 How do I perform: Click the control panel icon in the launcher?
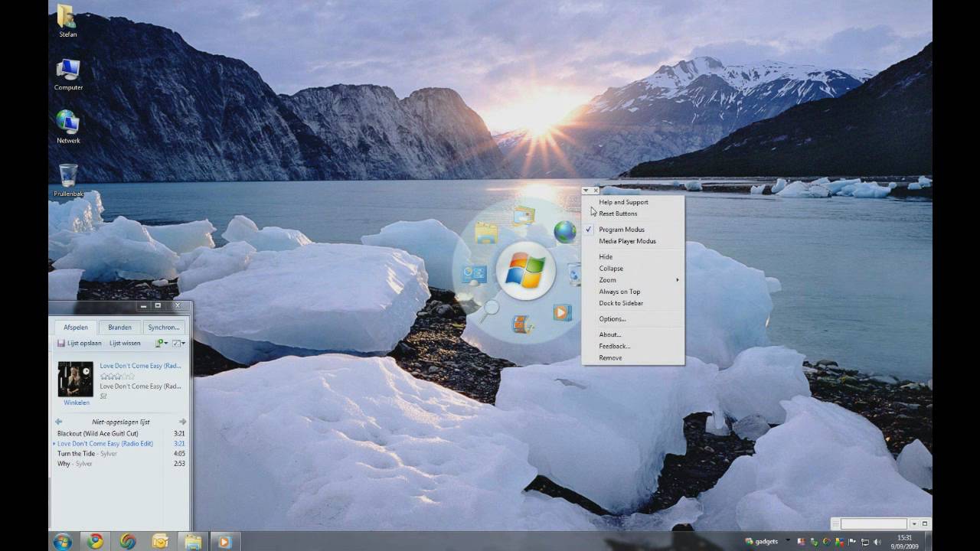pyautogui.click(x=474, y=273)
